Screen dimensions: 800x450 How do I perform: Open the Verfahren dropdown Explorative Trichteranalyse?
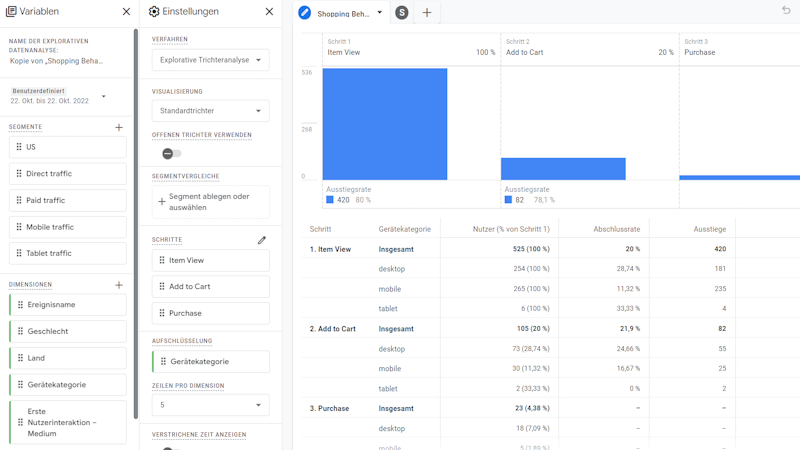(x=210, y=60)
